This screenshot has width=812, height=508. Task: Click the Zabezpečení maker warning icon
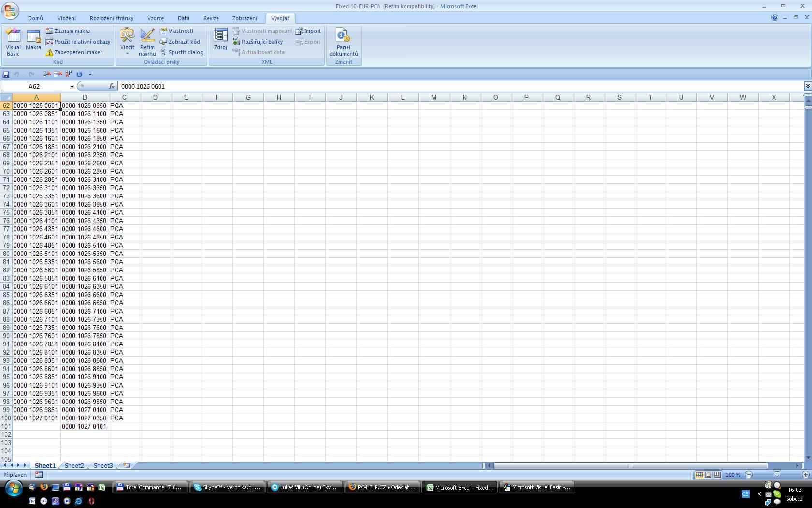coord(49,52)
